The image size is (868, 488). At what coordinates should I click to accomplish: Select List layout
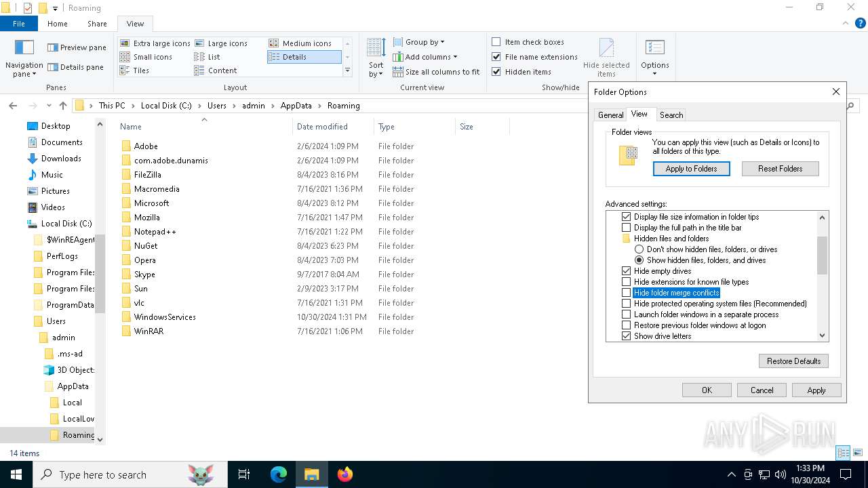click(x=208, y=57)
